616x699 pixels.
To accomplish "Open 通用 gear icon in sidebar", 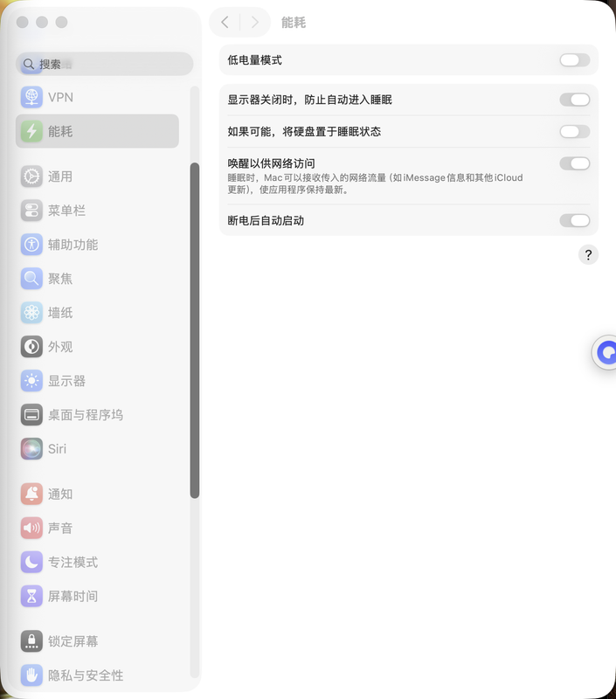I will [x=31, y=176].
